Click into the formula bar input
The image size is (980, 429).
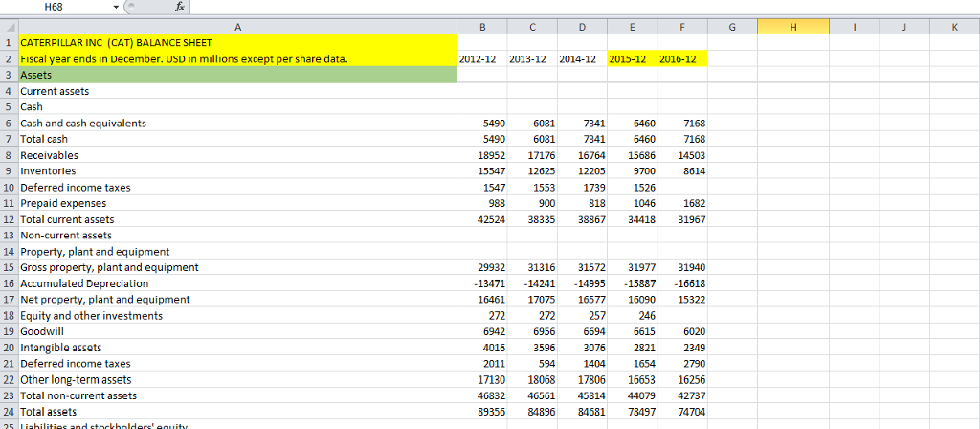(585, 7)
